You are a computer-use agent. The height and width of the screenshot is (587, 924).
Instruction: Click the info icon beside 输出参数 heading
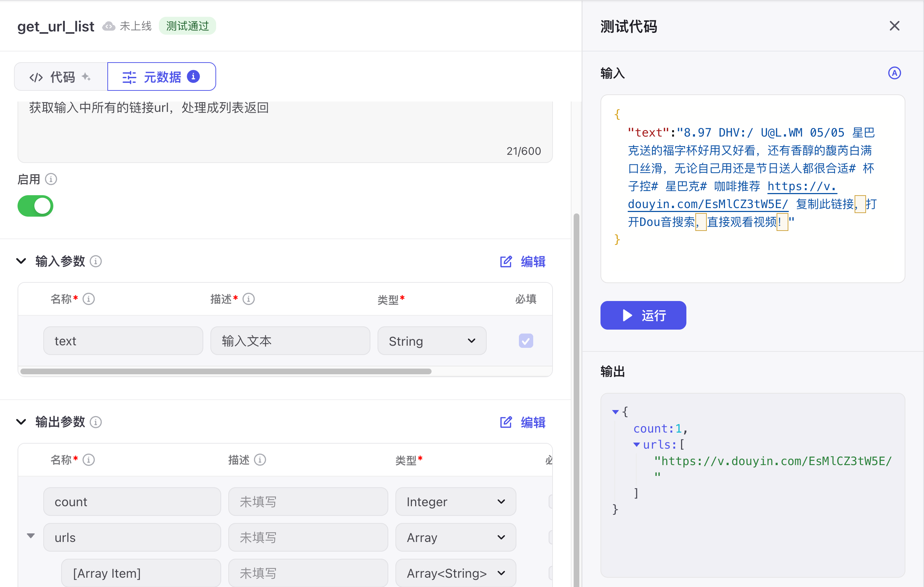point(96,422)
